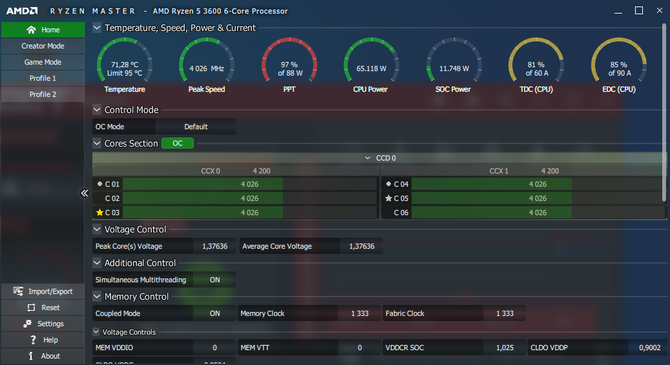The image size is (670, 365).
Task: Switch to Game Mode
Action: (x=43, y=62)
